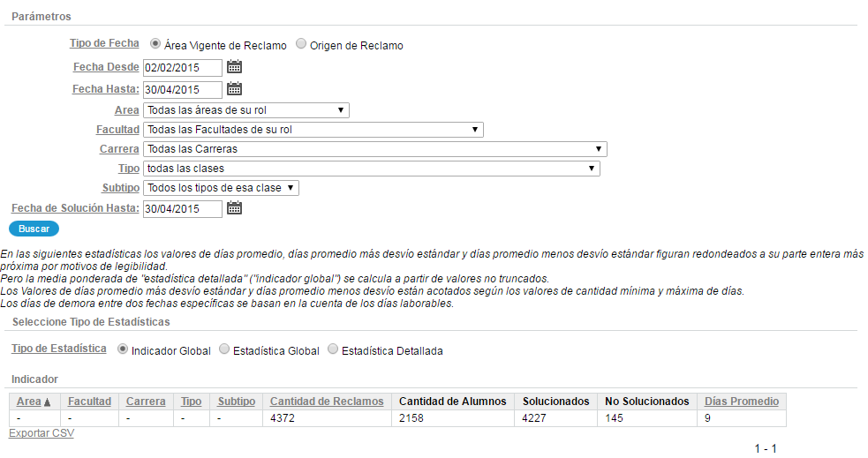Open calendar picker for Fecha Desde
Viewport: 868px width, 458px height.
pyautogui.click(x=234, y=67)
